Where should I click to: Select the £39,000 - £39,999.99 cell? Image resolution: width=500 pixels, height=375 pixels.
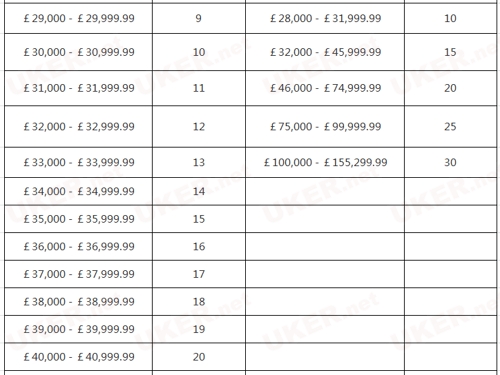[79, 329]
